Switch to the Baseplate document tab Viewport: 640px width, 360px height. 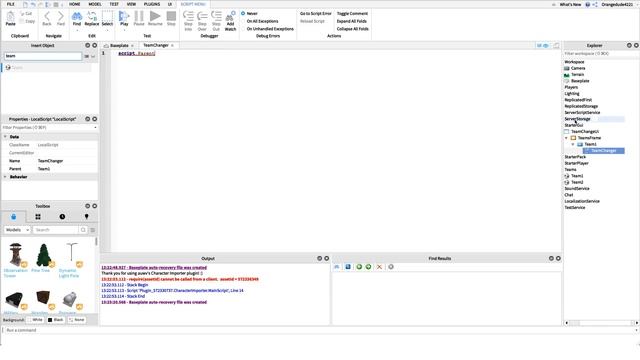click(x=119, y=45)
